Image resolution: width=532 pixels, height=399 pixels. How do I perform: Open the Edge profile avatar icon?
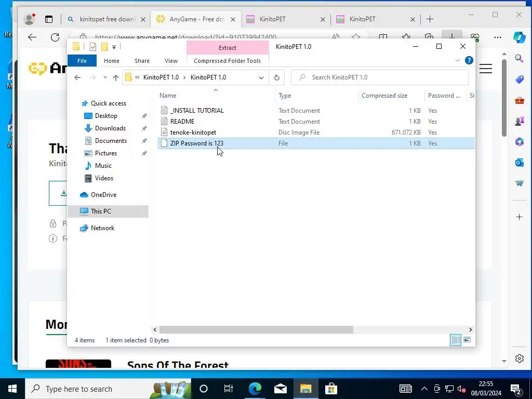(x=30, y=19)
